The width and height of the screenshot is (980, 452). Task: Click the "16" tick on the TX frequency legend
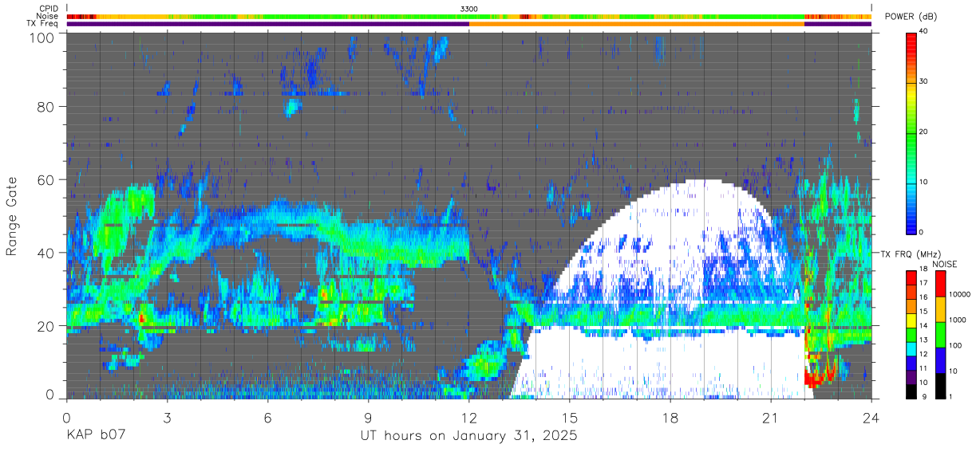point(924,298)
